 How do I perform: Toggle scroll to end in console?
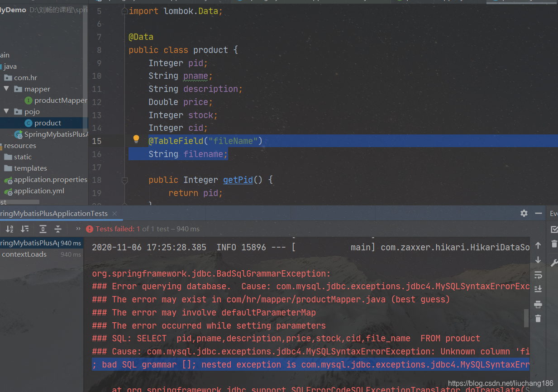tap(538, 289)
